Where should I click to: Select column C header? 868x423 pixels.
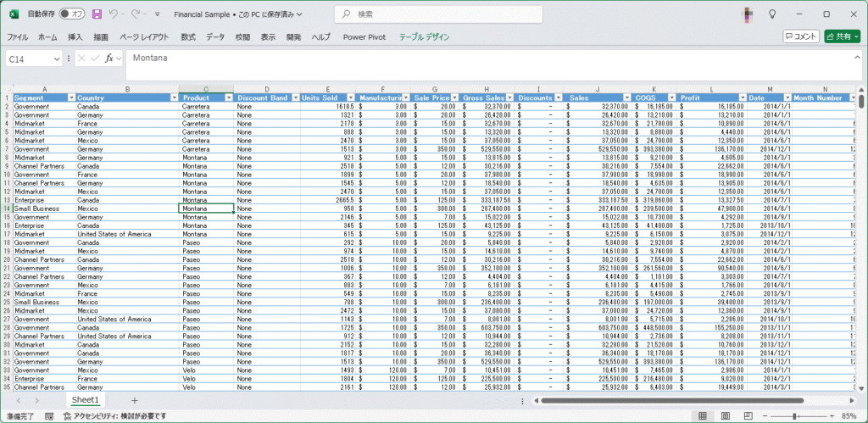click(206, 89)
